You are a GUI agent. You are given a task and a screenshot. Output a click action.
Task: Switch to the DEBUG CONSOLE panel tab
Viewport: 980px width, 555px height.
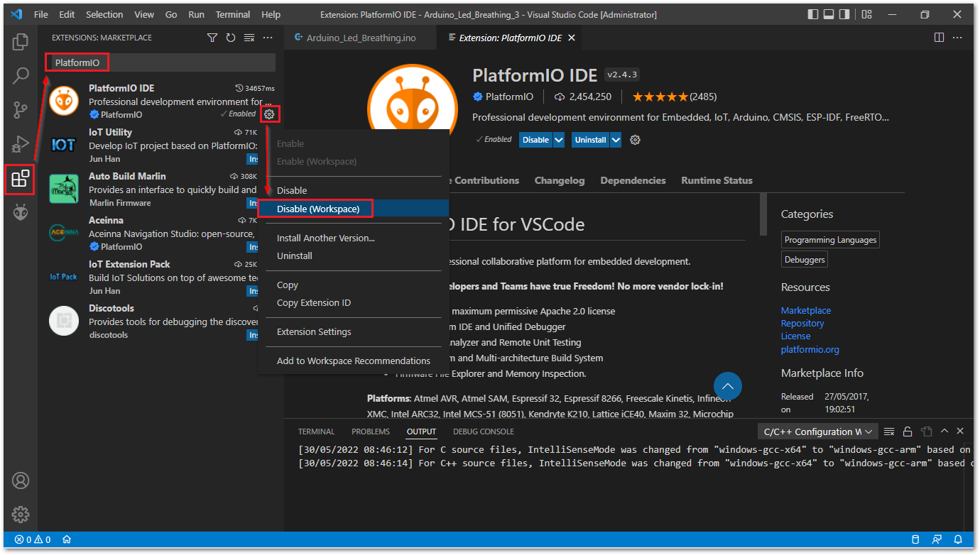click(x=484, y=432)
